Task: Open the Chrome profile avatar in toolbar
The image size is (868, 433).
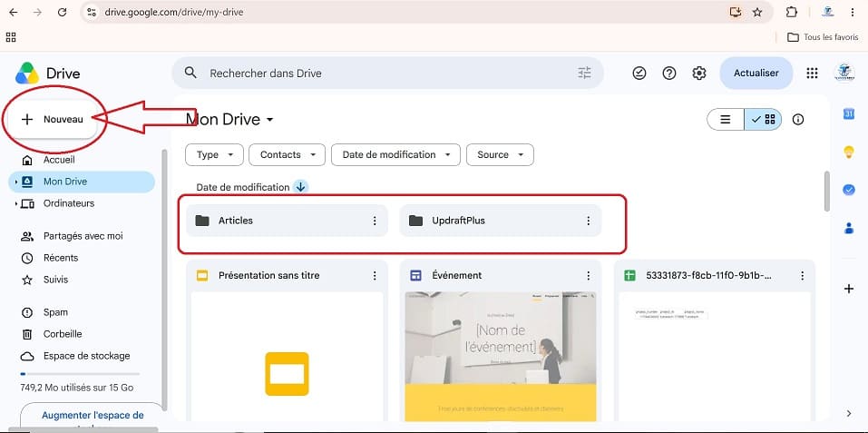Action: point(827,12)
